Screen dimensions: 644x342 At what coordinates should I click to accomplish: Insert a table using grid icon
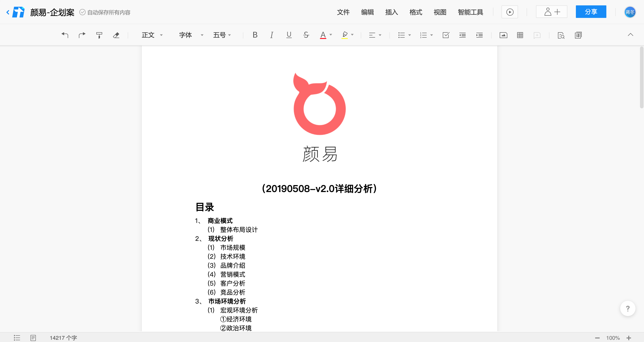pyautogui.click(x=520, y=35)
